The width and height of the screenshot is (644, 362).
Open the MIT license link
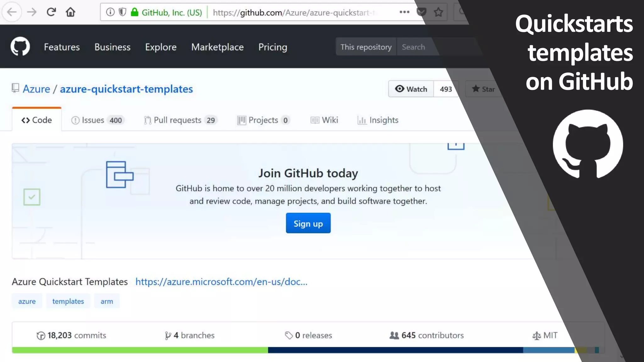click(545, 336)
